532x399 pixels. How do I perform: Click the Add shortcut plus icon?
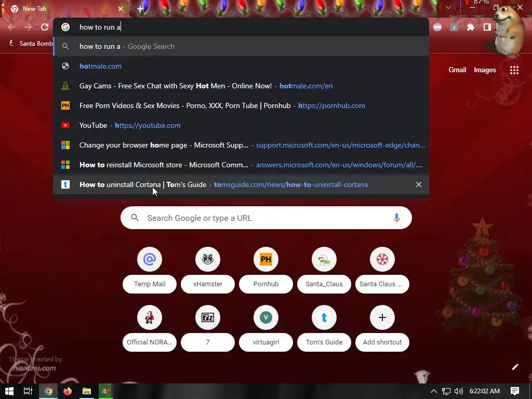tap(382, 317)
